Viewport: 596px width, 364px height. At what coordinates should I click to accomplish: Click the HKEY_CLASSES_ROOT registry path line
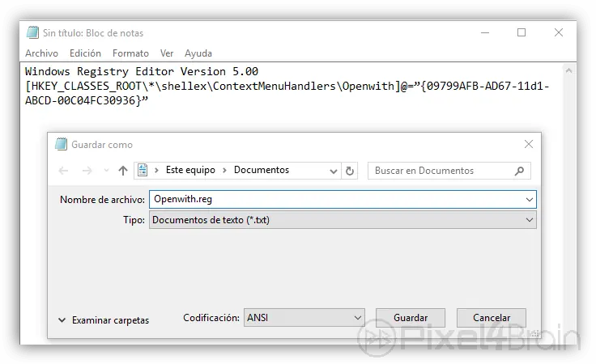(x=287, y=87)
